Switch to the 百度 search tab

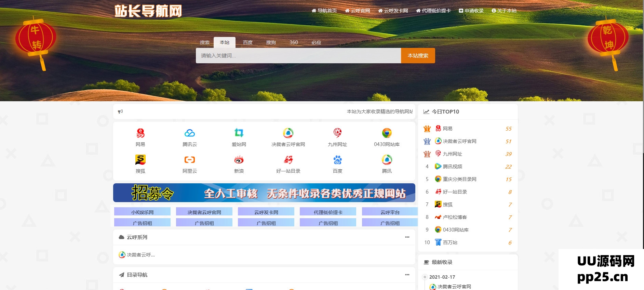click(248, 42)
